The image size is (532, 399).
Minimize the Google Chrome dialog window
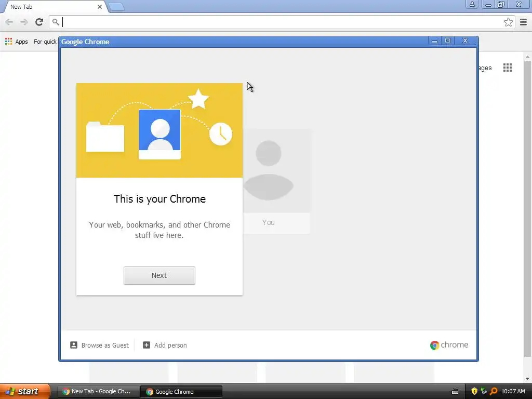(435, 41)
